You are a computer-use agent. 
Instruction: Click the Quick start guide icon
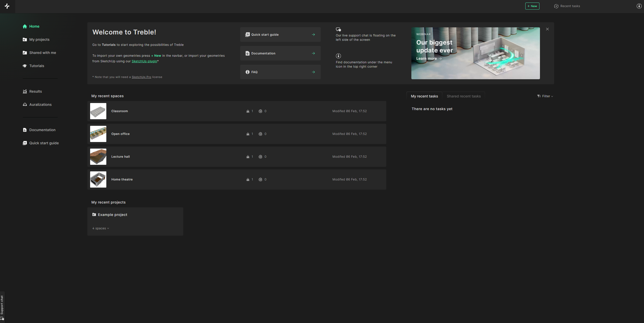coord(247,34)
